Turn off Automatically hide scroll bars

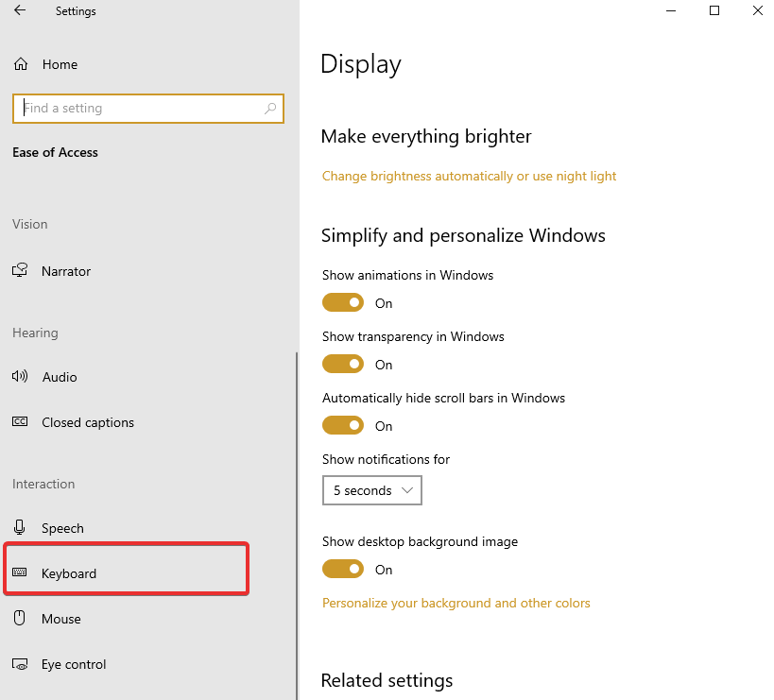point(343,425)
